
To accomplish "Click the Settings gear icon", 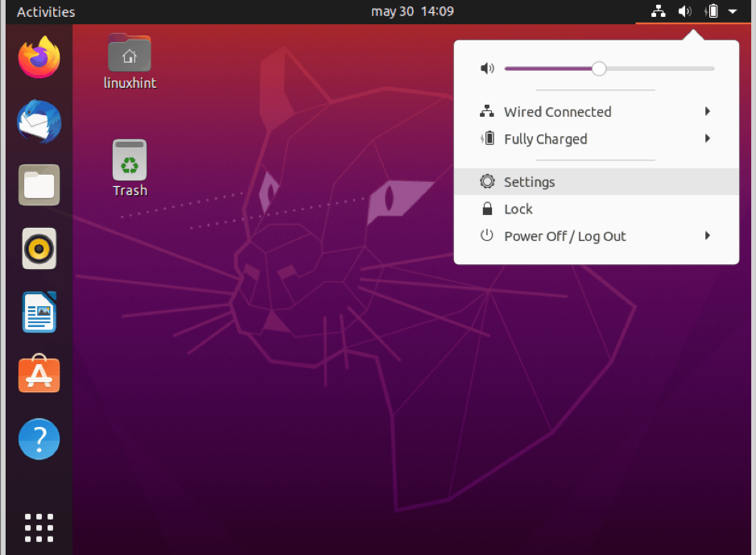I will pos(487,181).
